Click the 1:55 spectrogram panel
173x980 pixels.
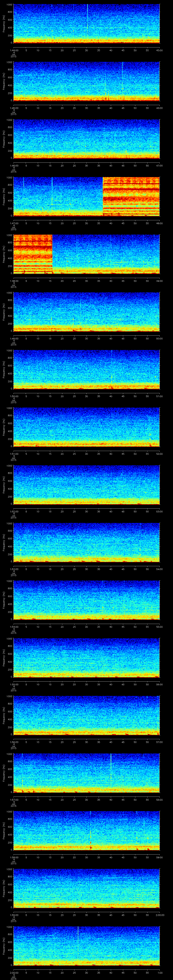coord(86,657)
